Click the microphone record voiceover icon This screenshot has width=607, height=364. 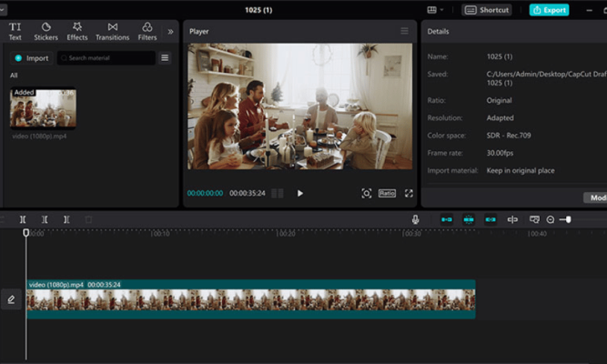(x=416, y=219)
